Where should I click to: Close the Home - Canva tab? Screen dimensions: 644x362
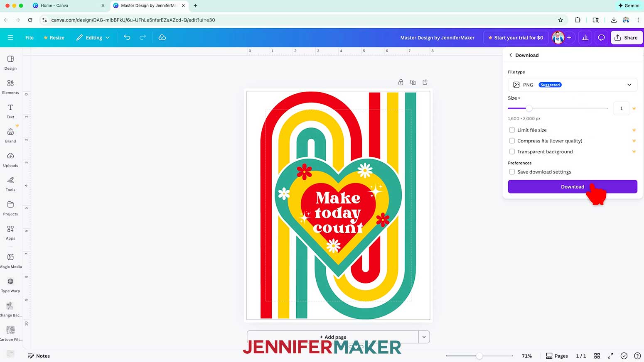tap(103, 5)
